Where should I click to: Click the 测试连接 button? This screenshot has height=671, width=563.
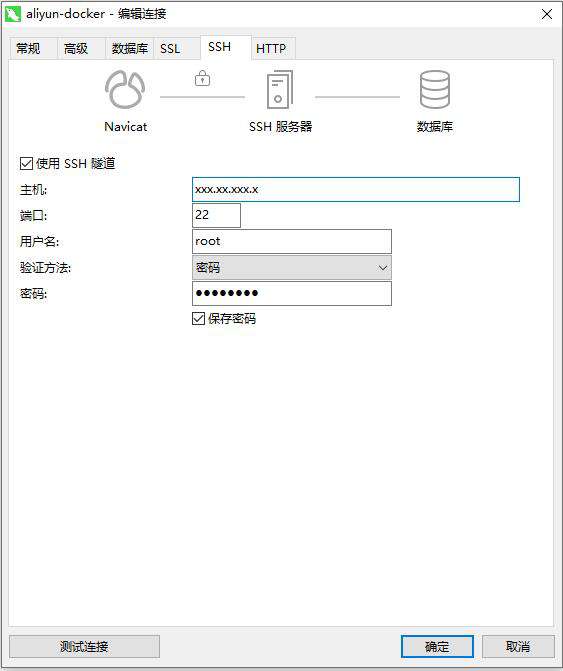[84, 646]
